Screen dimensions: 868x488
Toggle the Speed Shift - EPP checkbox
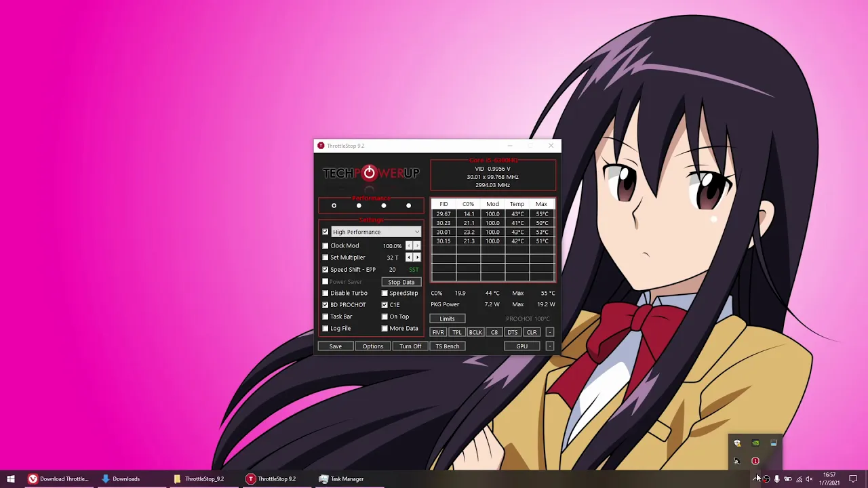325,270
